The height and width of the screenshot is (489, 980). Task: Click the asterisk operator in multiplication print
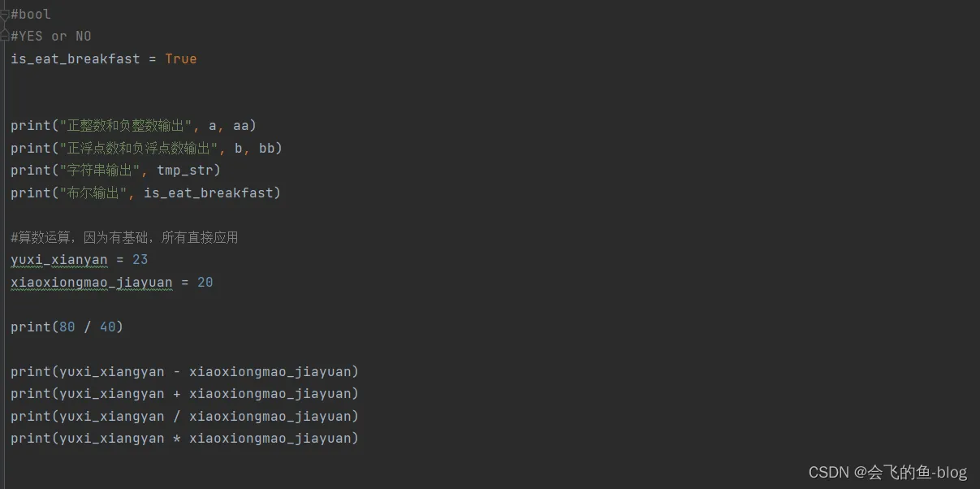pos(177,439)
